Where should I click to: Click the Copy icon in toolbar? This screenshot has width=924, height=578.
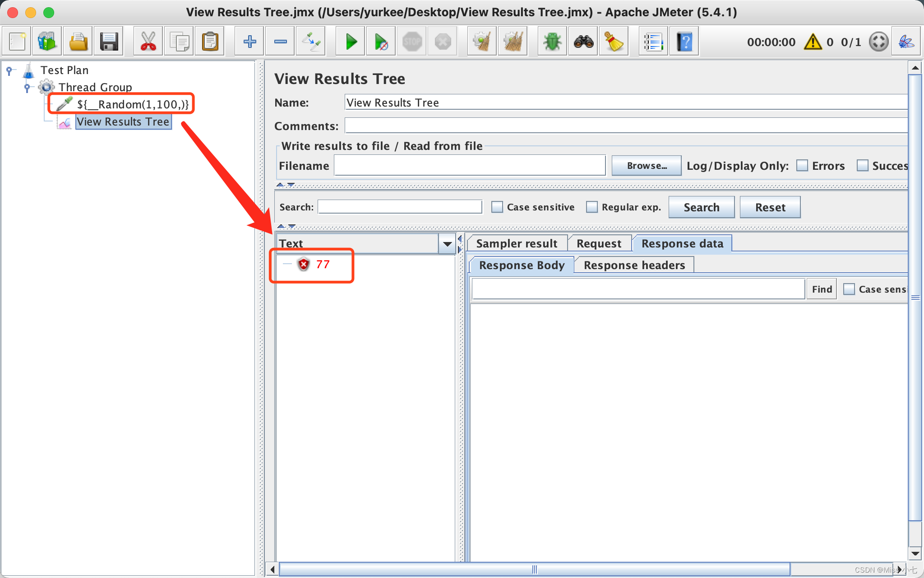(x=179, y=42)
